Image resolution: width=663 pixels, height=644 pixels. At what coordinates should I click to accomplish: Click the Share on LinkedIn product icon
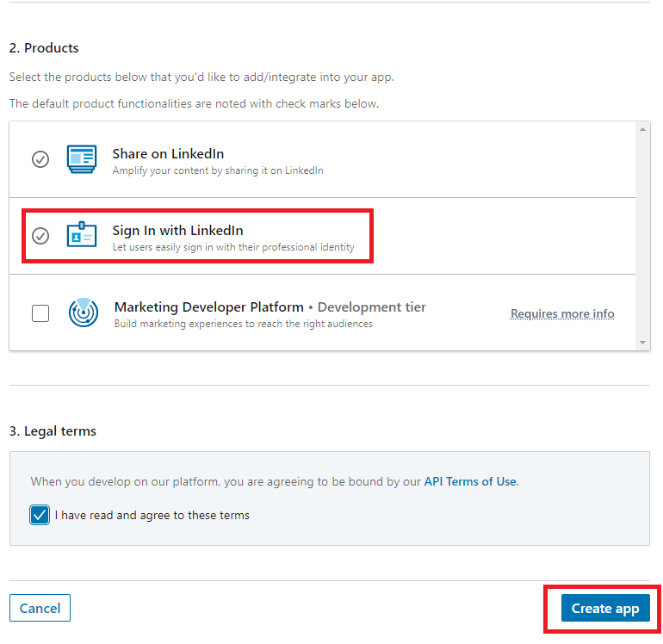click(82, 159)
